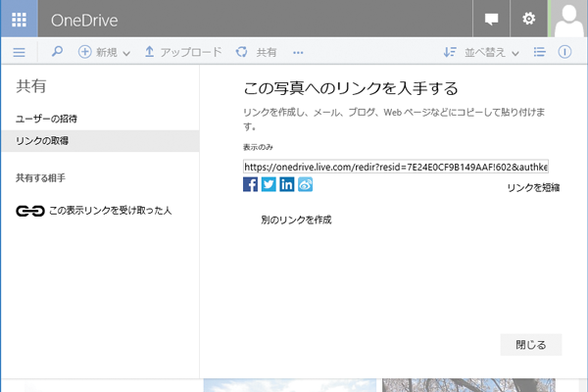Share link to Facebook
Image resolution: width=588 pixels, height=392 pixels.
(x=250, y=184)
